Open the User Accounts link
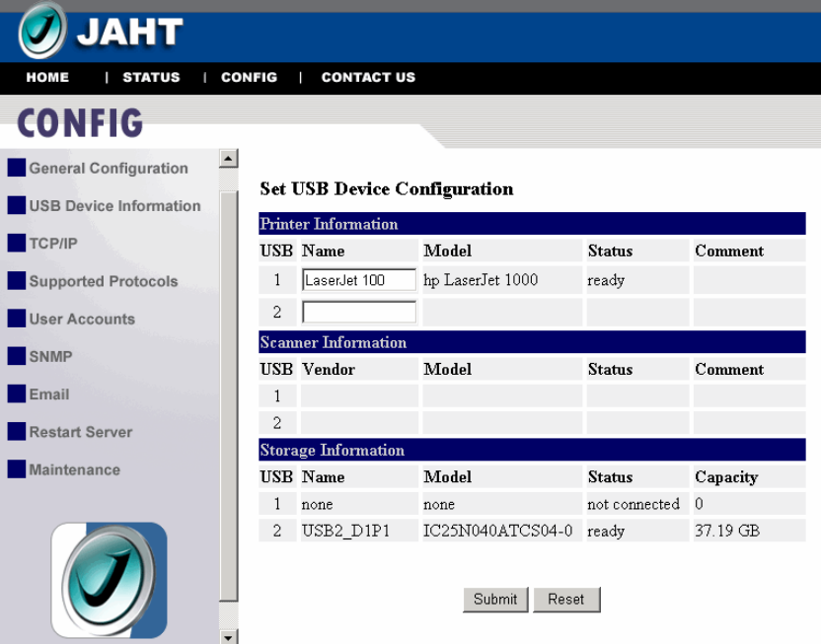The width and height of the screenshot is (821, 644). (82, 319)
